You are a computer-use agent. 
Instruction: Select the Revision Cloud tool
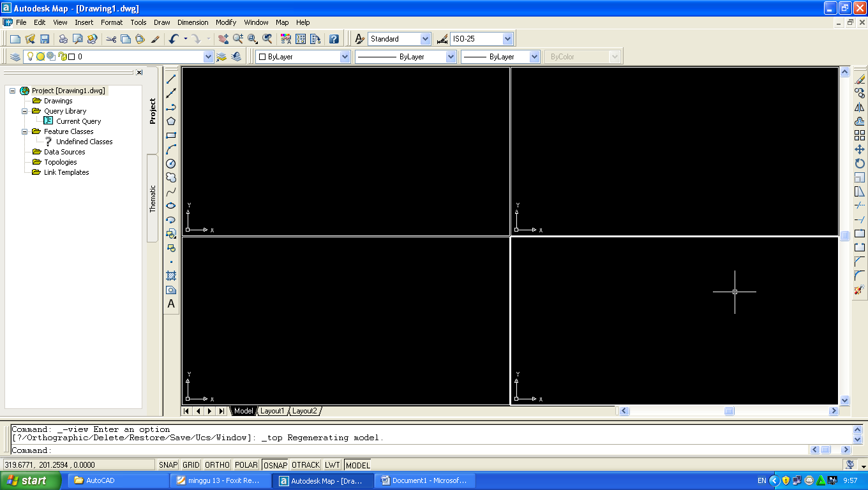coord(171,177)
